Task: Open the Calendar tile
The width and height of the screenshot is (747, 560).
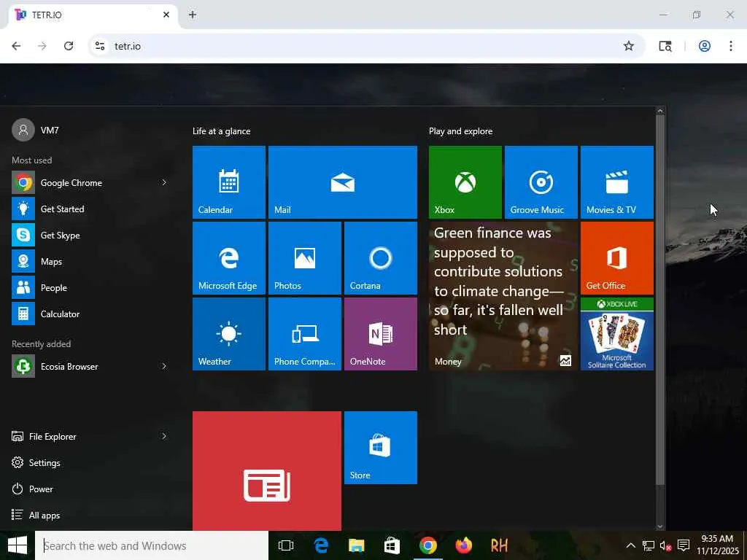Action: 228,182
